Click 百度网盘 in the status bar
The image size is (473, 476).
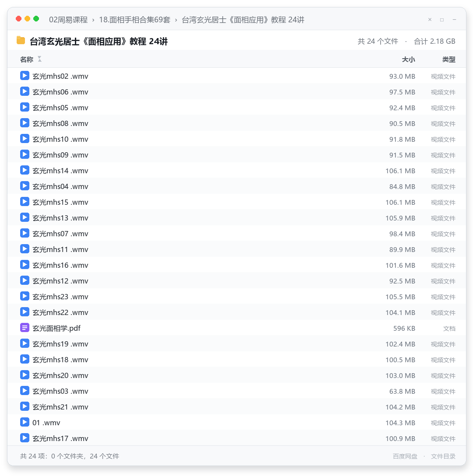405,456
